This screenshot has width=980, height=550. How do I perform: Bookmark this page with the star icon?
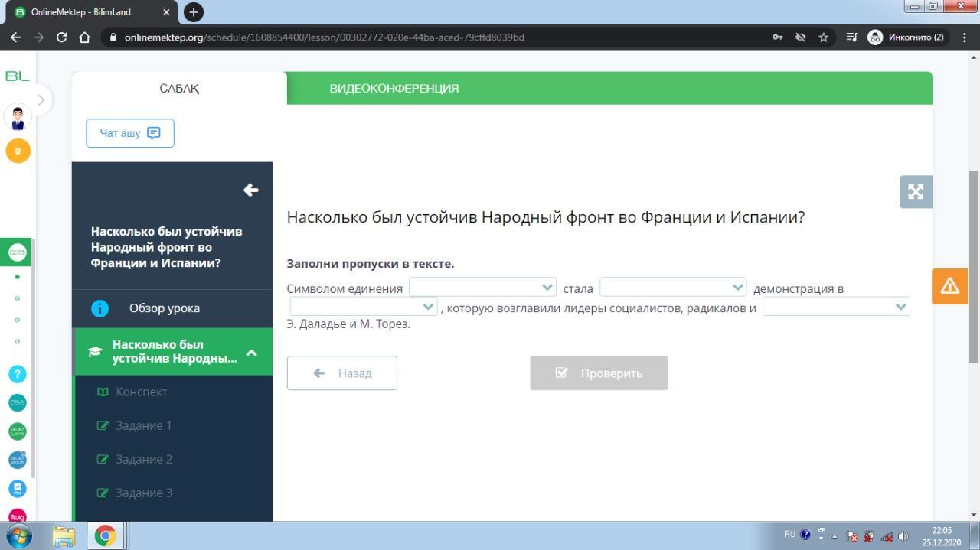click(824, 37)
